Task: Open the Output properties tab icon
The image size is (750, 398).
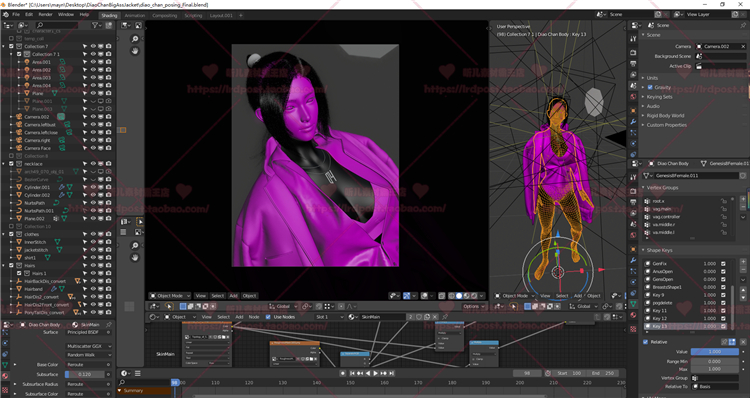Action: click(x=633, y=64)
